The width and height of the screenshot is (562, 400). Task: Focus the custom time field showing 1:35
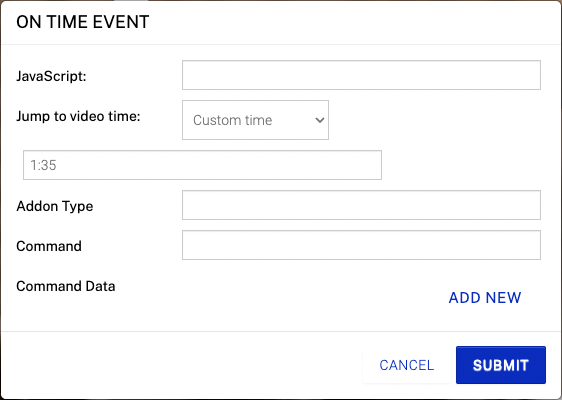pos(203,165)
